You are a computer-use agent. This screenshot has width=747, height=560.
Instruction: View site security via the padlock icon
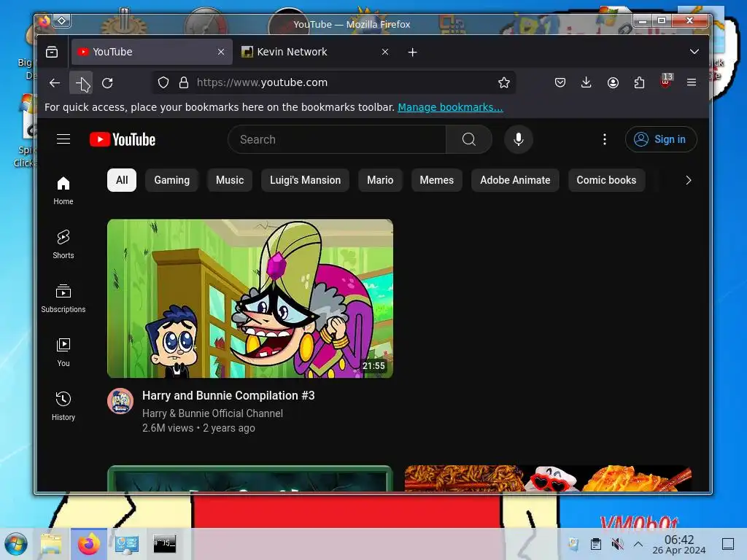pos(184,82)
